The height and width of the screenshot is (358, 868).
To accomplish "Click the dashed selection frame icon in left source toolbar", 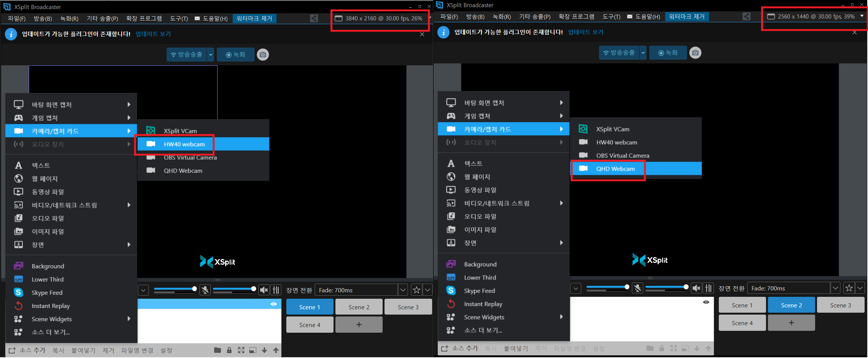I will [253, 350].
